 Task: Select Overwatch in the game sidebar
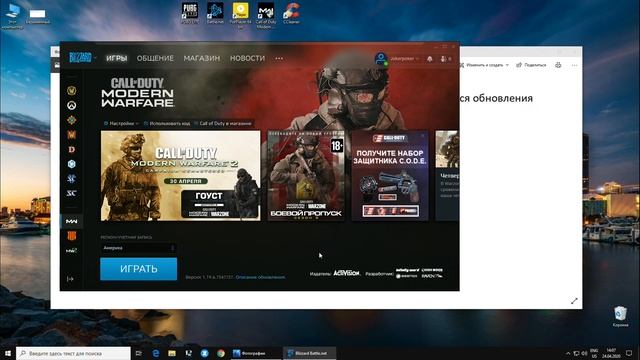[x=71, y=105]
